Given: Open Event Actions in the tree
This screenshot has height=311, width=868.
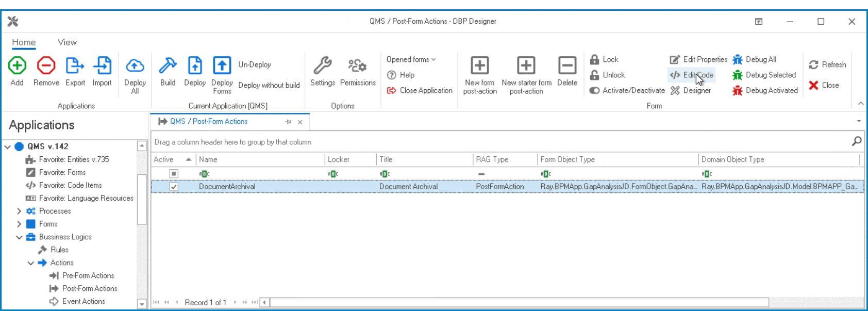Looking at the screenshot, I should (77, 301).
